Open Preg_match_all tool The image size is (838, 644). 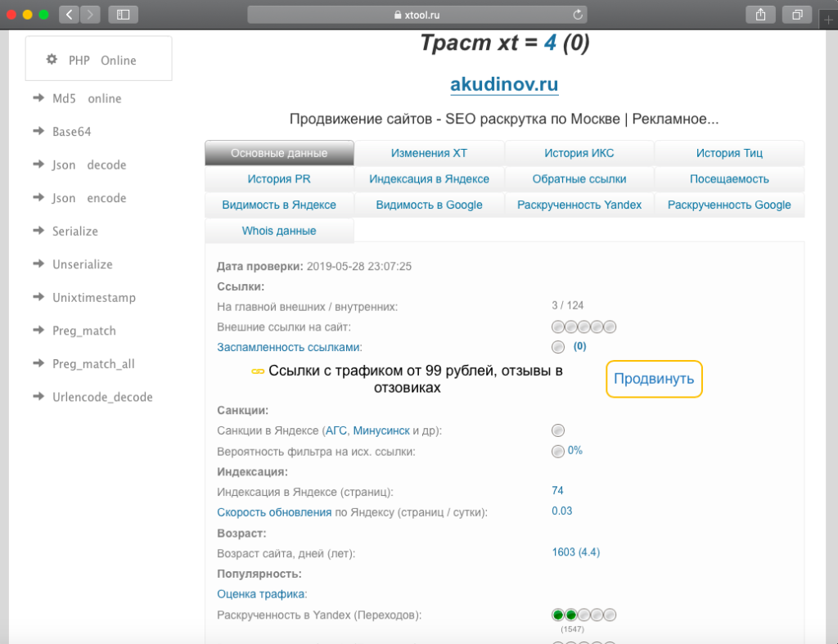pyautogui.click(x=93, y=364)
